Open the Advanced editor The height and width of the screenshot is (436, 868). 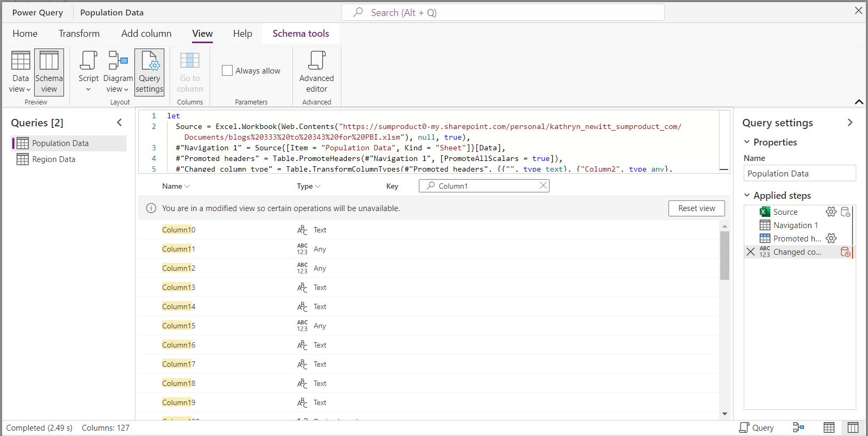point(316,72)
